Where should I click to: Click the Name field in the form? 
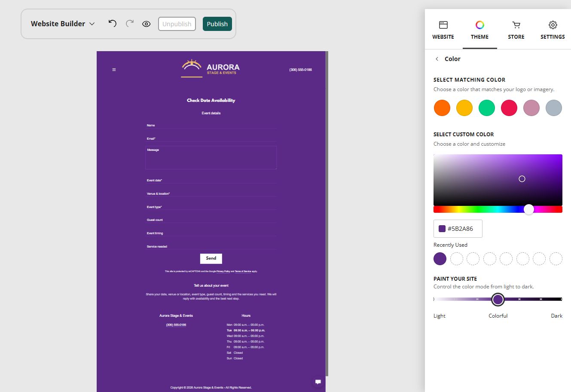[x=211, y=125]
